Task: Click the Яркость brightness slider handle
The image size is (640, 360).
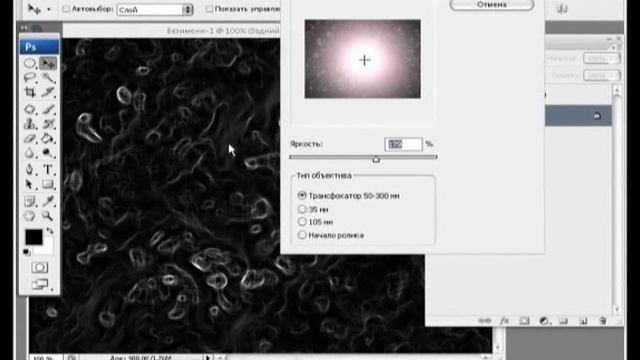Action: (376, 160)
